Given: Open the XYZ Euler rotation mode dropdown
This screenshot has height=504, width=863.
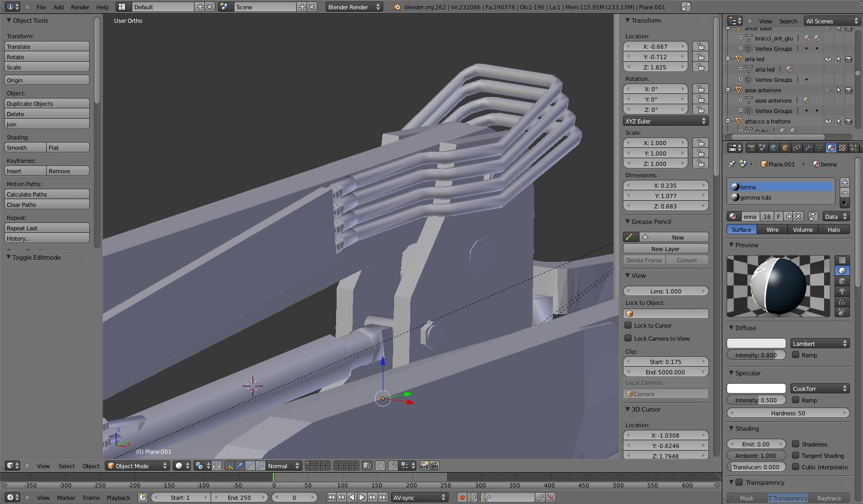Looking at the screenshot, I should coord(666,121).
